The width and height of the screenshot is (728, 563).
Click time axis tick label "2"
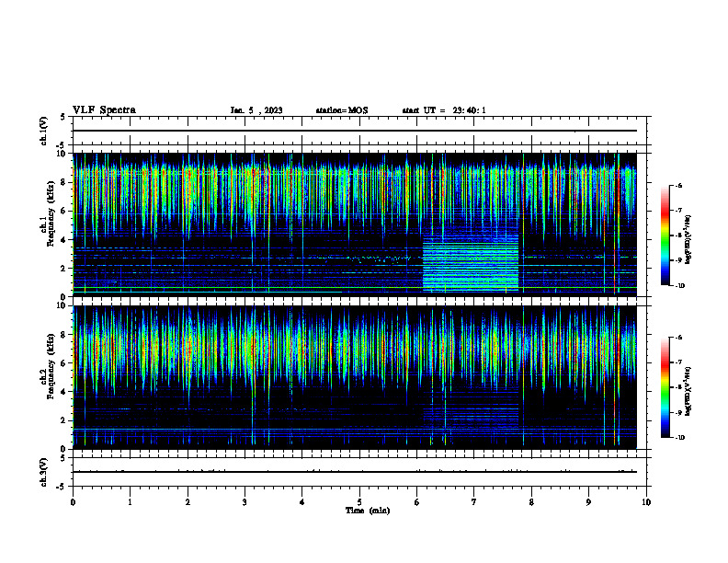tap(188, 502)
